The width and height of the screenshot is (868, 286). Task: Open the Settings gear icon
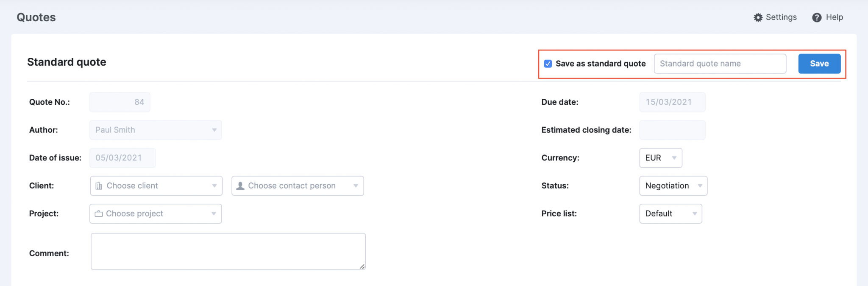click(758, 17)
